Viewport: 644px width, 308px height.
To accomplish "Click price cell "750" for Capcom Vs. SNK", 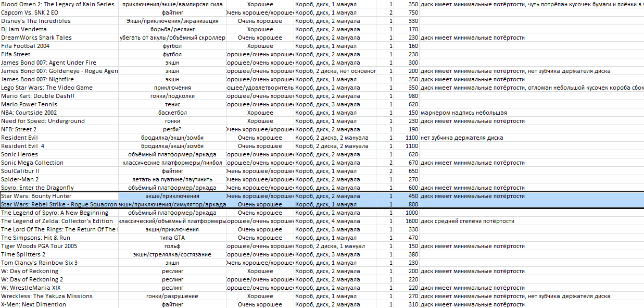I will (407, 13).
